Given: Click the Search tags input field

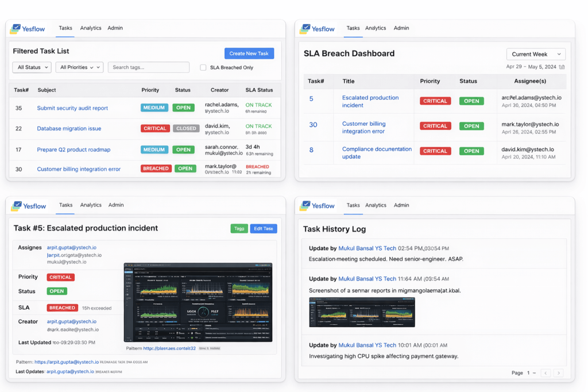Looking at the screenshot, I should point(148,67).
